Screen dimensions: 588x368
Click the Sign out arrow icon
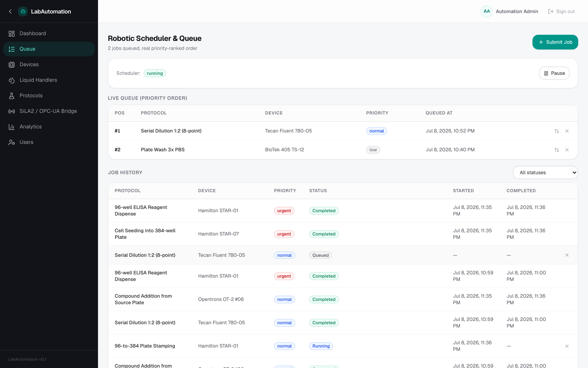coord(551,11)
